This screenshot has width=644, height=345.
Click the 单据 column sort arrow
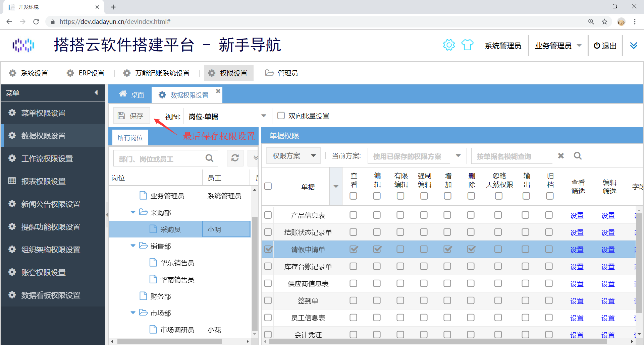(336, 186)
